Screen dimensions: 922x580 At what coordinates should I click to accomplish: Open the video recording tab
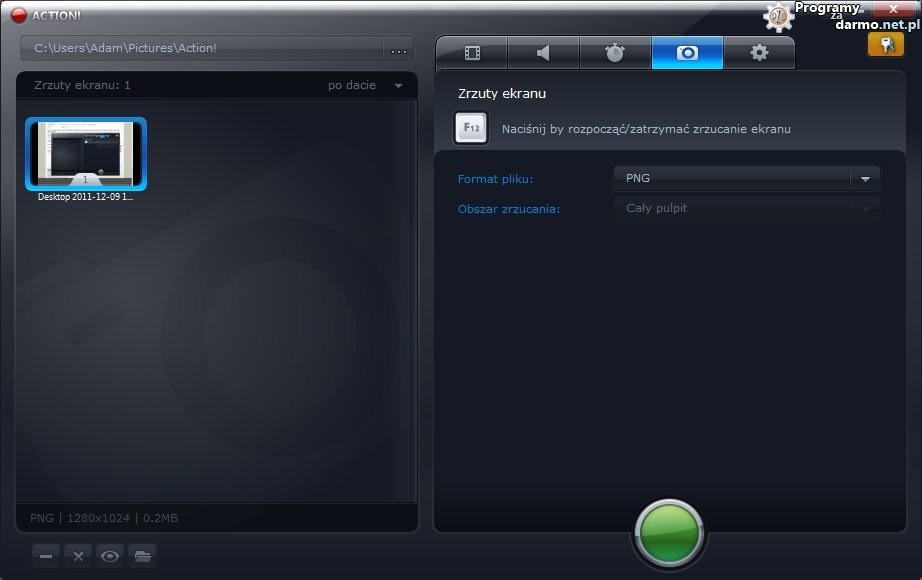click(x=472, y=53)
